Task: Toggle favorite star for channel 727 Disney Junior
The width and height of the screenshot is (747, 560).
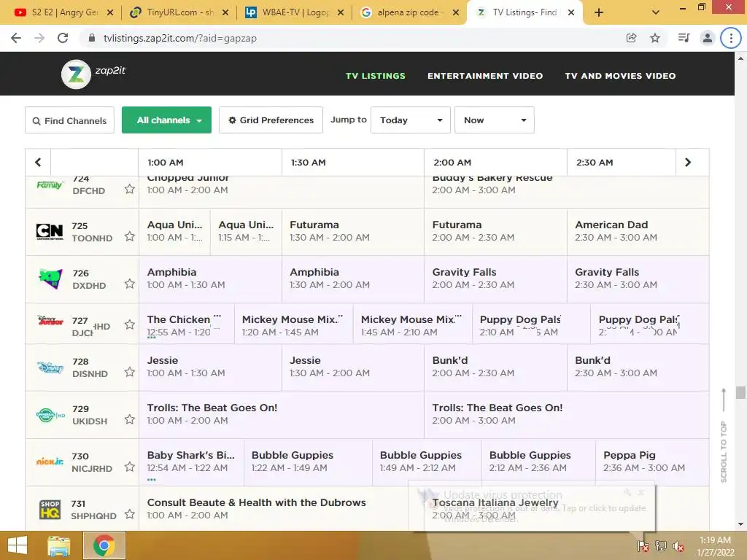Action: coord(130,324)
